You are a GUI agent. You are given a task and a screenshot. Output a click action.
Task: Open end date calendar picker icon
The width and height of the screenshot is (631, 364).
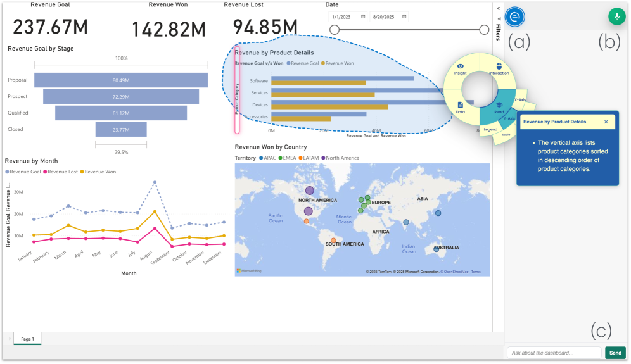pos(404,16)
